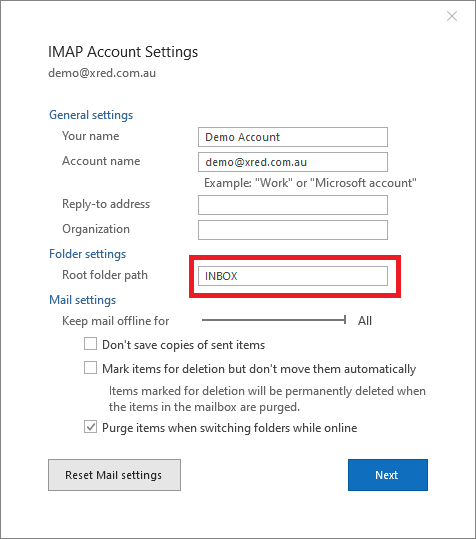Image resolution: width=476 pixels, height=539 pixels.
Task: Click the Don't save copies of sent items label
Action: [184, 345]
